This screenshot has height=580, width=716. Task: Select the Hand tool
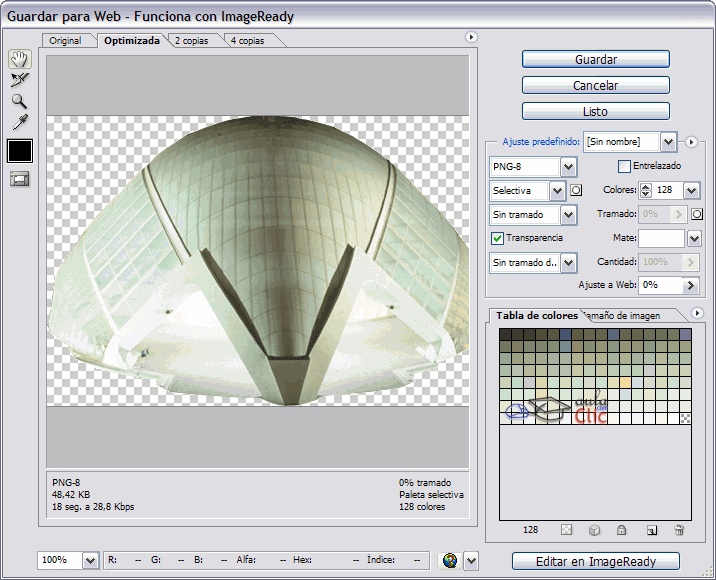[19, 59]
